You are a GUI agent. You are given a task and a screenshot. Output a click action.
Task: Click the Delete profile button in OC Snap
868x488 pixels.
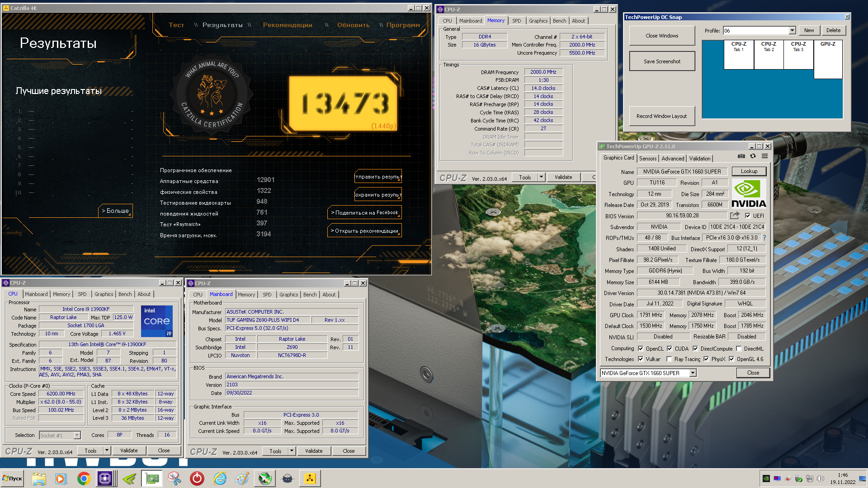click(x=833, y=30)
